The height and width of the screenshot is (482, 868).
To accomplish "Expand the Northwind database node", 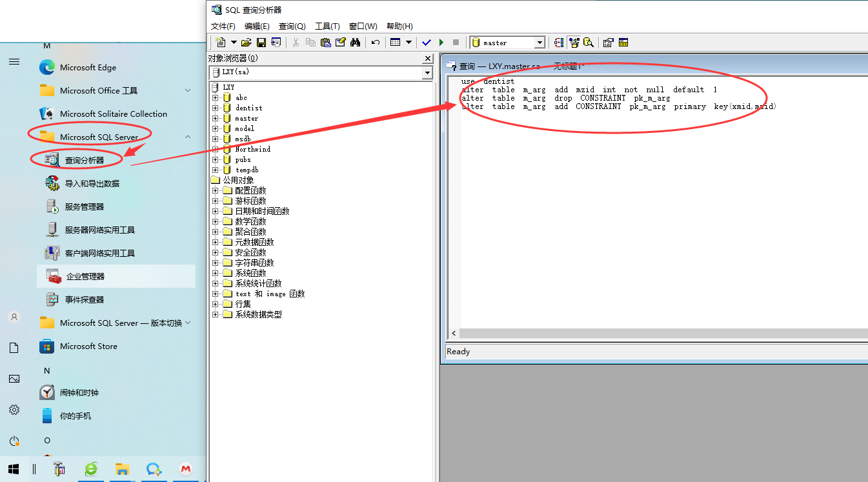I will [216, 149].
